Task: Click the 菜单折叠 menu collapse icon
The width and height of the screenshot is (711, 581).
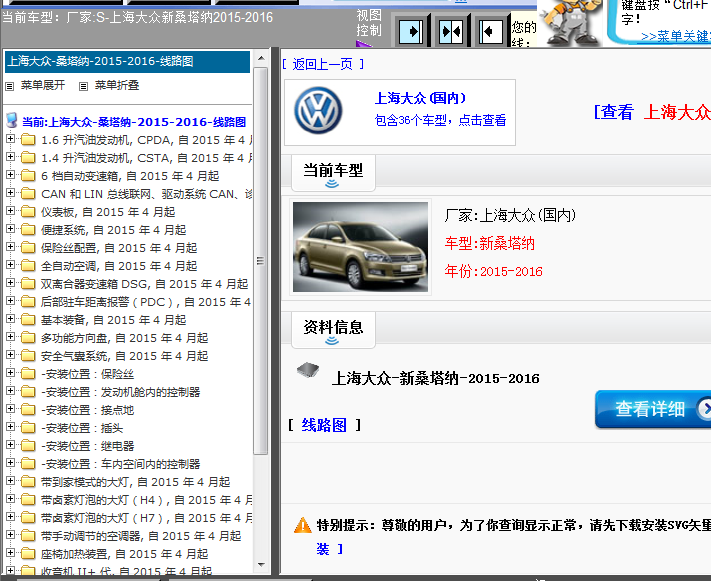Action: pyautogui.click(x=83, y=86)
